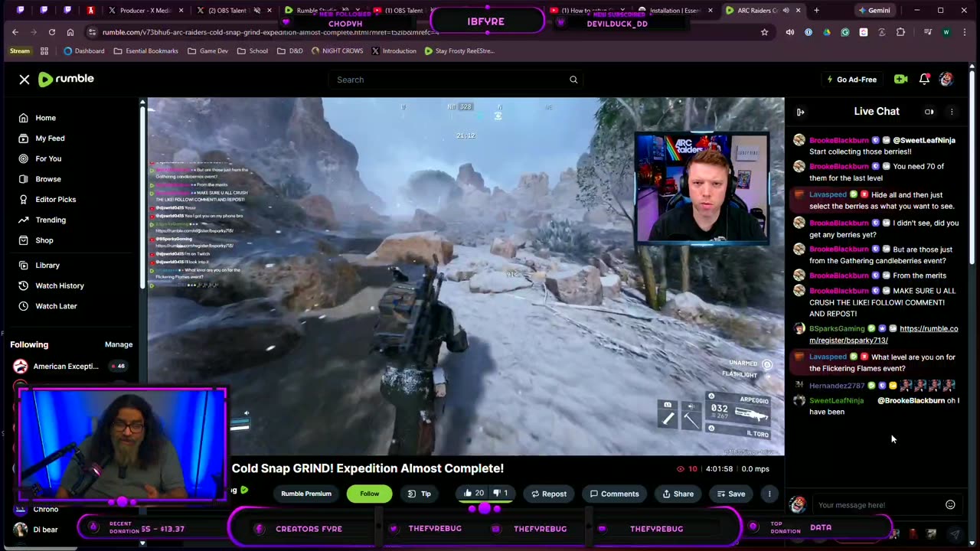This screenshot has height=551, width=980.
Task: Open Live Chat options three-dot menu
Action: (952, 112)
